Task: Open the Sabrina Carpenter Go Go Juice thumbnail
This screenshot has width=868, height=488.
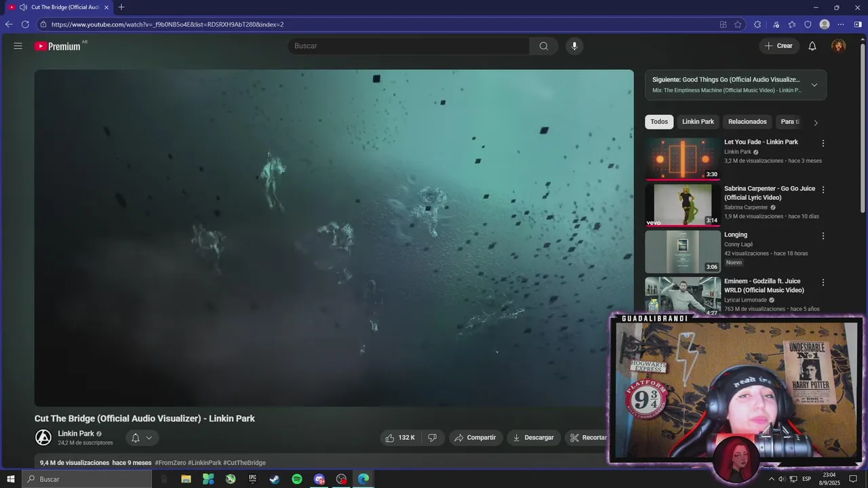Action: point(683,205)
